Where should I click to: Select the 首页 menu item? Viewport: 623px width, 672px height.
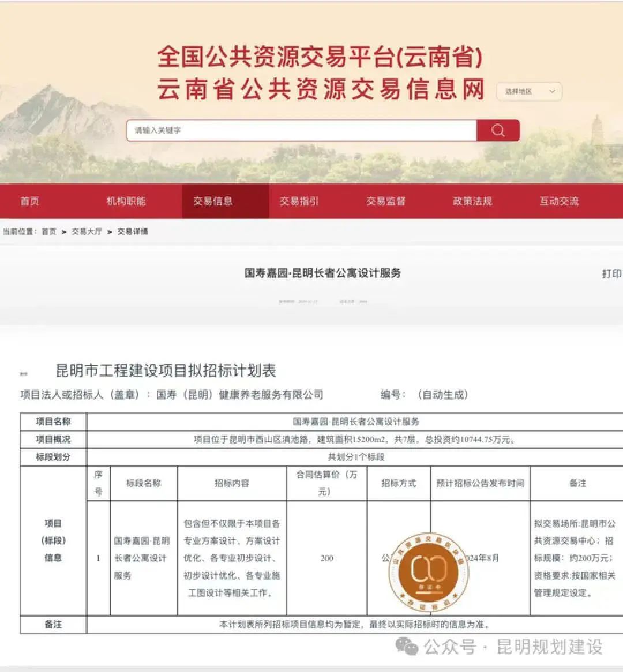click(29, 201)
